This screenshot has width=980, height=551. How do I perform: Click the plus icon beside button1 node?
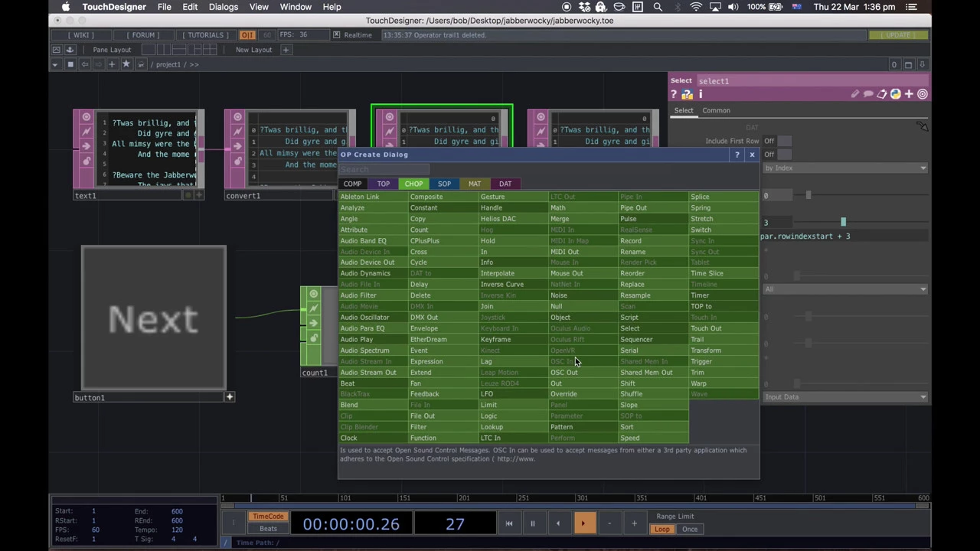pos(230,396)
